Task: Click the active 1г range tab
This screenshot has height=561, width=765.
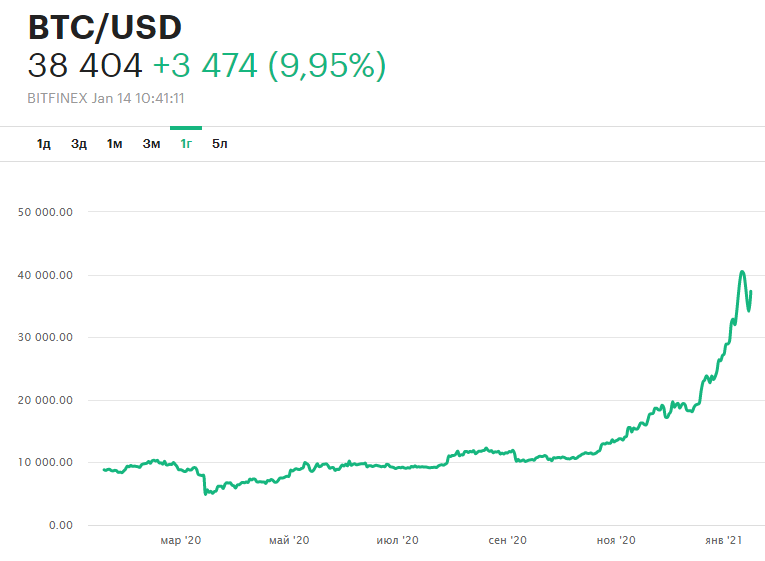Action: tap(186, 144)
